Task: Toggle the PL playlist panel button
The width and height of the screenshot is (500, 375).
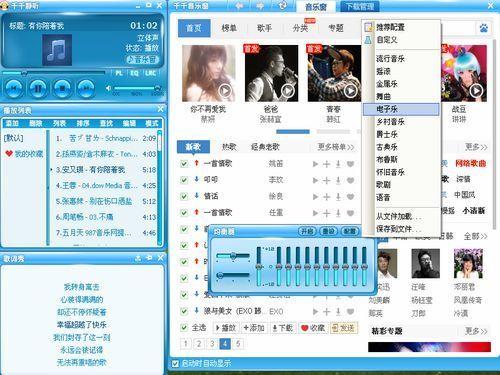Action: pos(119,73)
